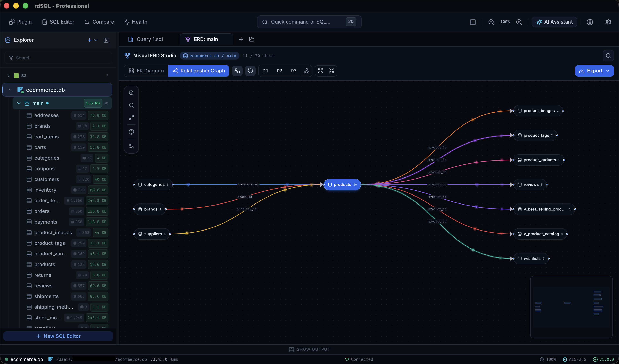Open the user account icon

[590, 22]
